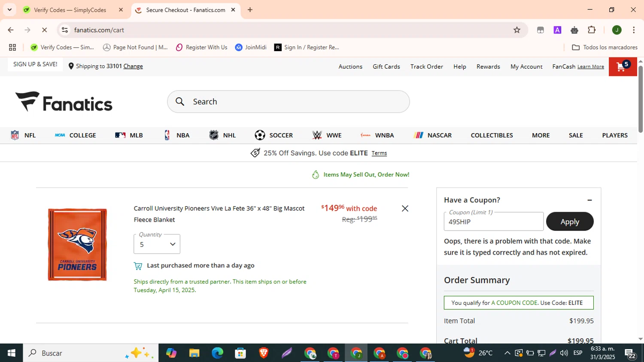Open the MLB menu
This screenshot has width=644, height=362.
(x=129, y=135)
